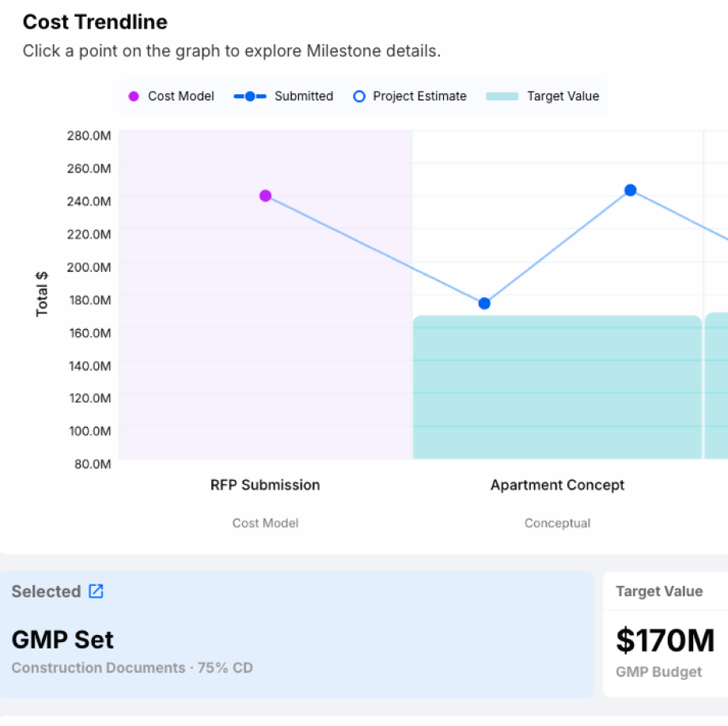
Task: Select the Apartment Concept low point near 180M
Action: pyautogui.click(x=484, y=304)
